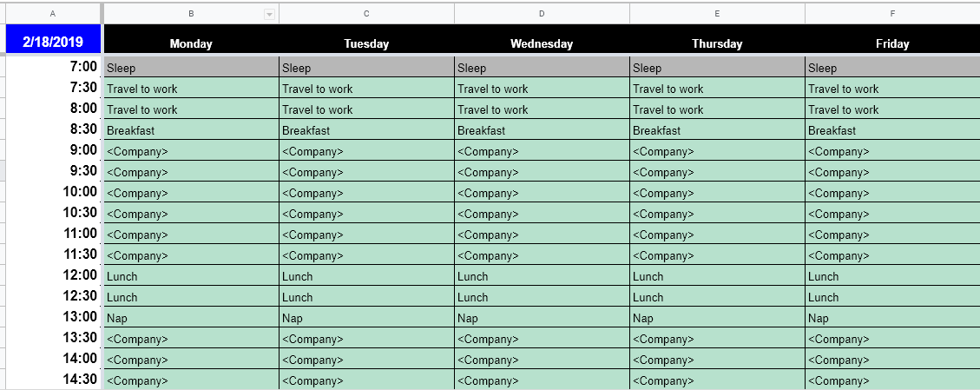Open the column B header dropdown arrow
The height and width of the screenshot is (390, 980).
tap(269, 14)
